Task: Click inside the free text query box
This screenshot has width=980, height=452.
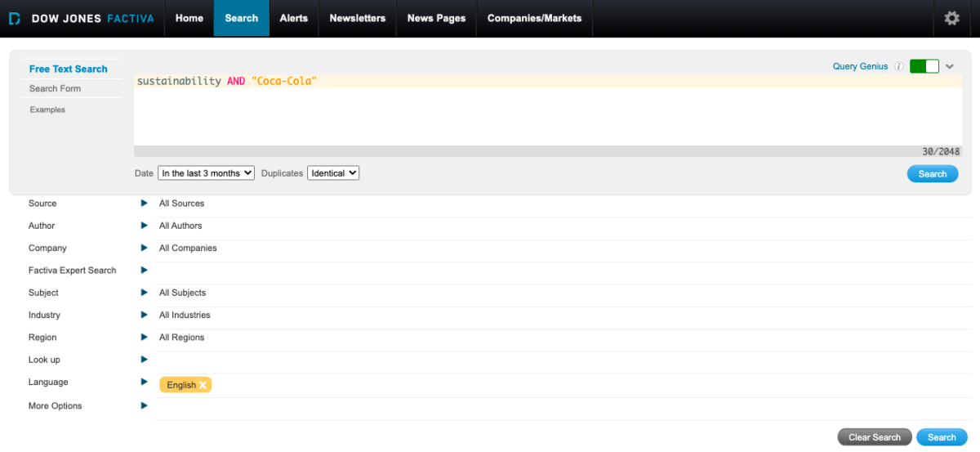Action: 547,114
